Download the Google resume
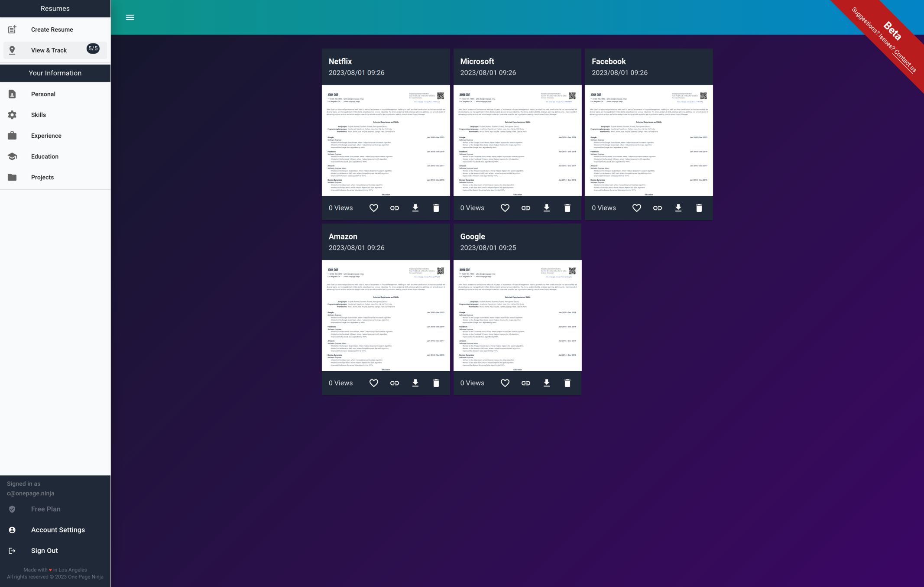 pos(546,383)
